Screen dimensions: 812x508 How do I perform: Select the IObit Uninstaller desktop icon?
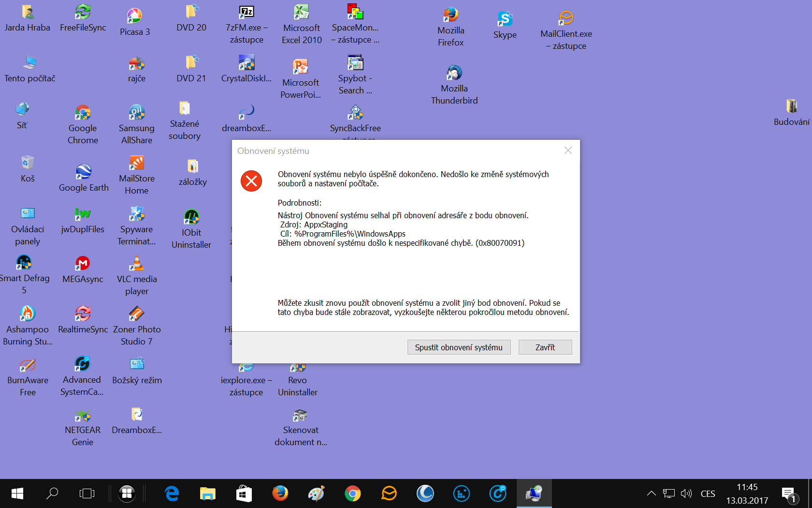pyautogui.click(x=191, y=229)
